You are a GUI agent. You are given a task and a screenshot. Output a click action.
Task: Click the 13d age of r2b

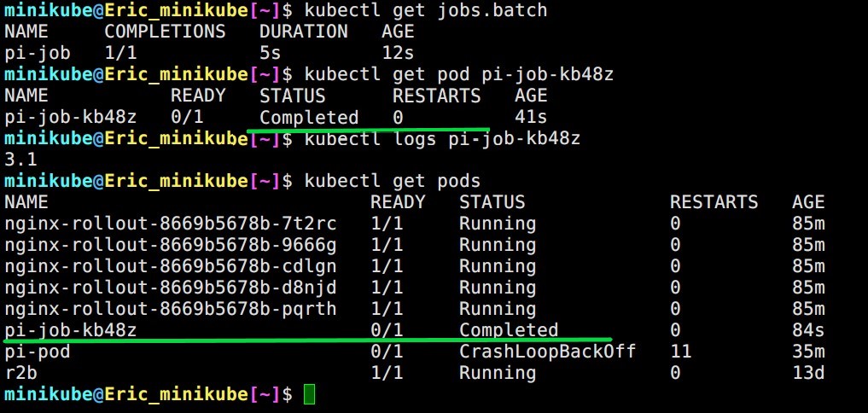(808, 373)
